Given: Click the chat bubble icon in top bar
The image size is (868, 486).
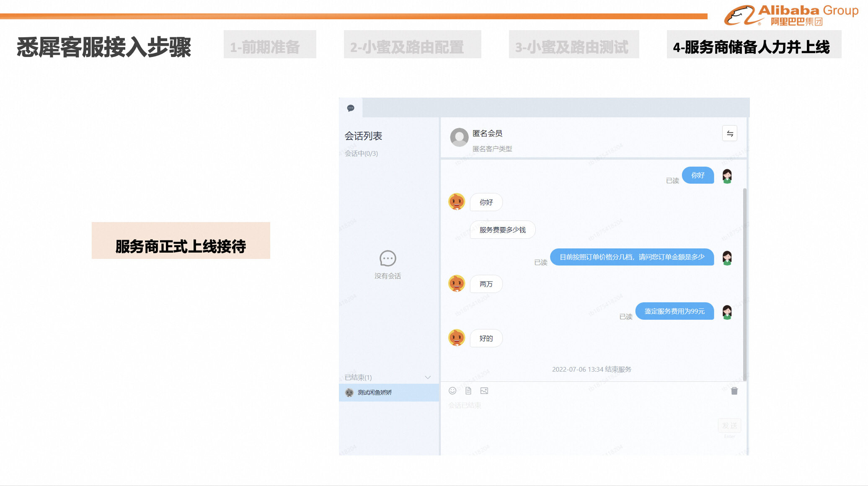Looking at the screenshot, I should point(351,108).
